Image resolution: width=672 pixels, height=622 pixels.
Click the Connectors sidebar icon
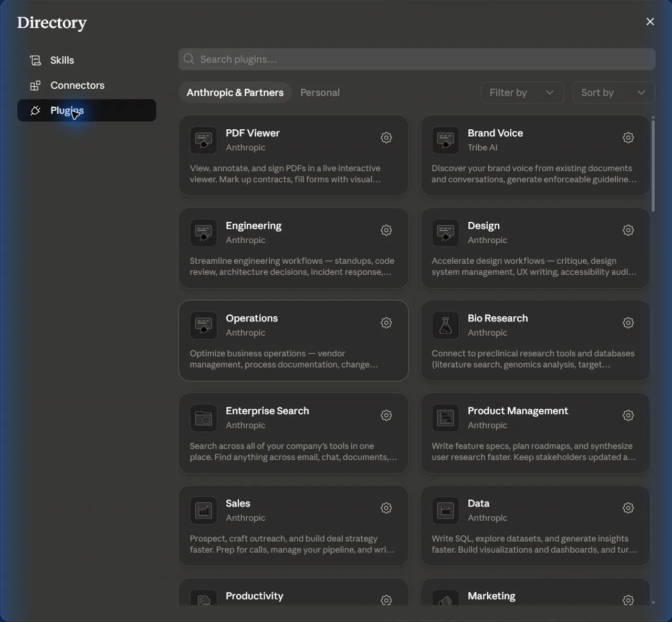point(35,86)
